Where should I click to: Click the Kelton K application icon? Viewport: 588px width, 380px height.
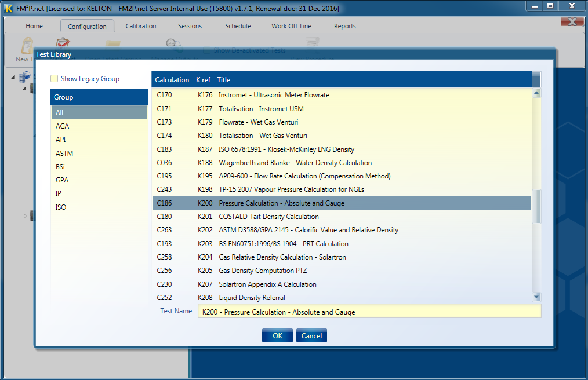coord(8,8)
